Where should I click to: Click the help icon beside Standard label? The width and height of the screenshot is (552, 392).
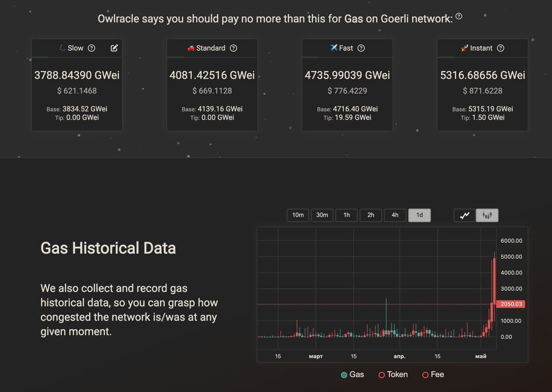[x=233, y=48]
